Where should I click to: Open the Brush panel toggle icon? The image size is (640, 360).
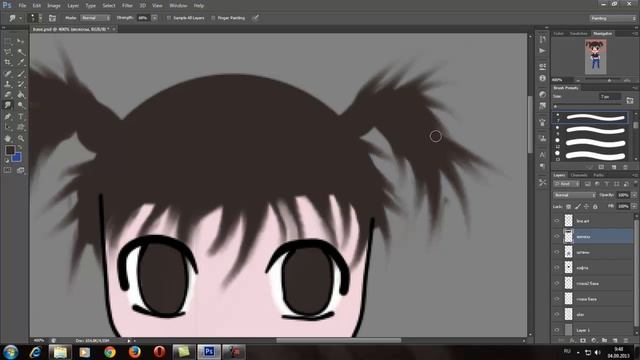(x=52, y=18)
